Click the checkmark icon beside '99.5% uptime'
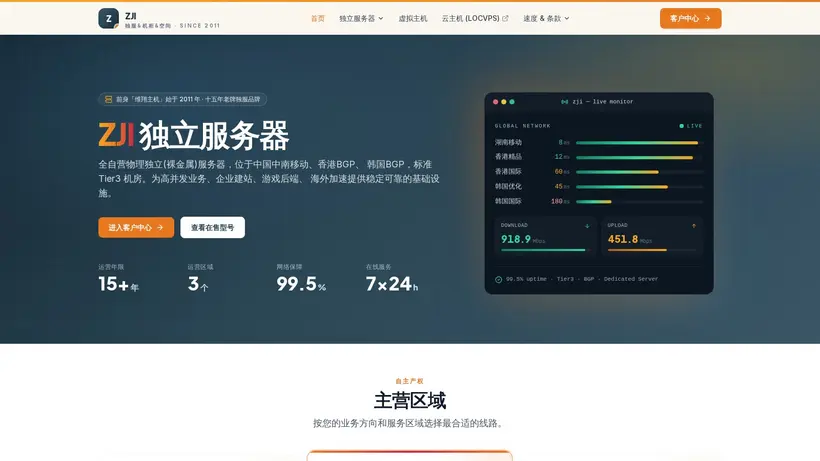Viewport: 820px width, 461px height. tap(498, 279)
